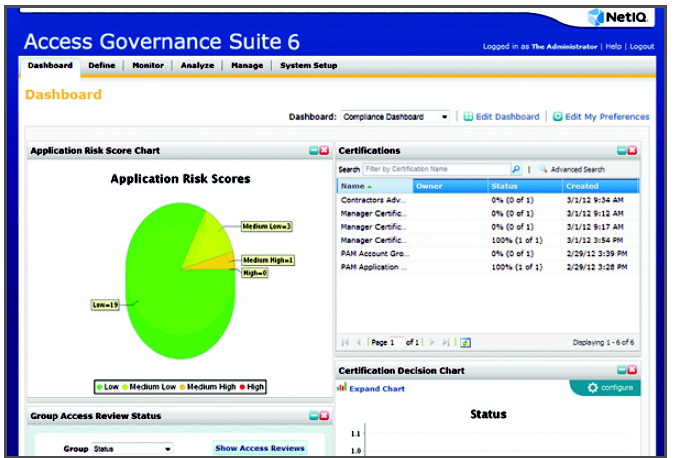This screenshot has height=458, width=677.
Task: Click the Help link
Action: [x=614, y=47]
